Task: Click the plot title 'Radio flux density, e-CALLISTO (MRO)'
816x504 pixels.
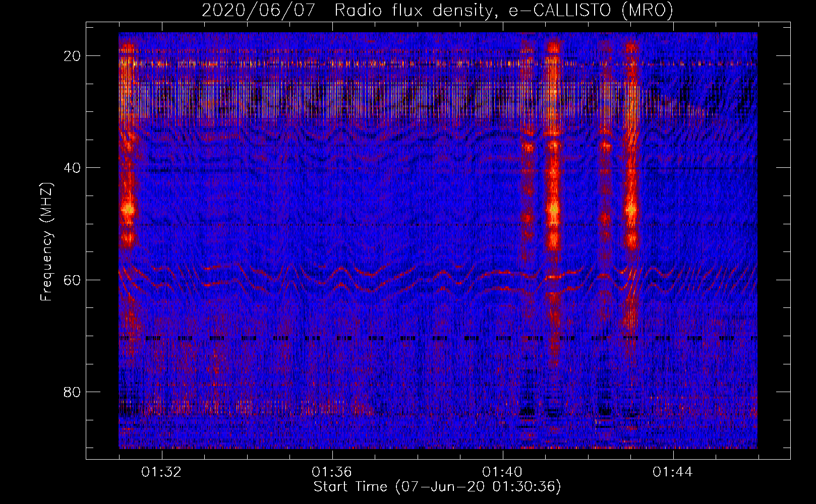Action: click(504, 10)
